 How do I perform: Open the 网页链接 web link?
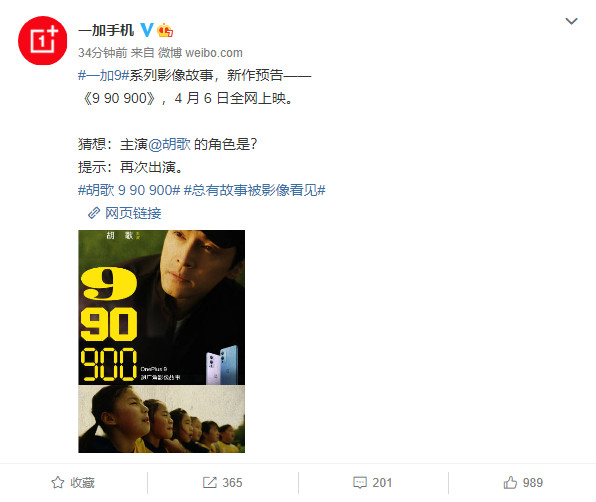(x=133, y=213)
